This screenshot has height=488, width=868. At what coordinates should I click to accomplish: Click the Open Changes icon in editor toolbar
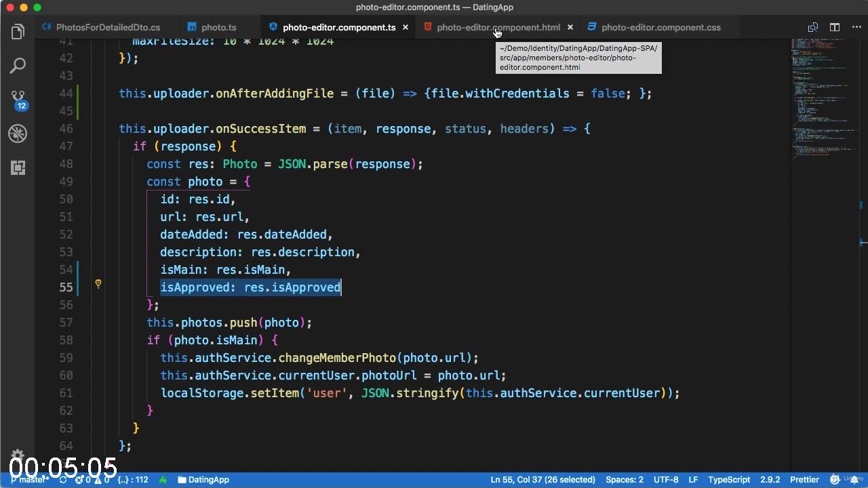[x=812, y=27]
